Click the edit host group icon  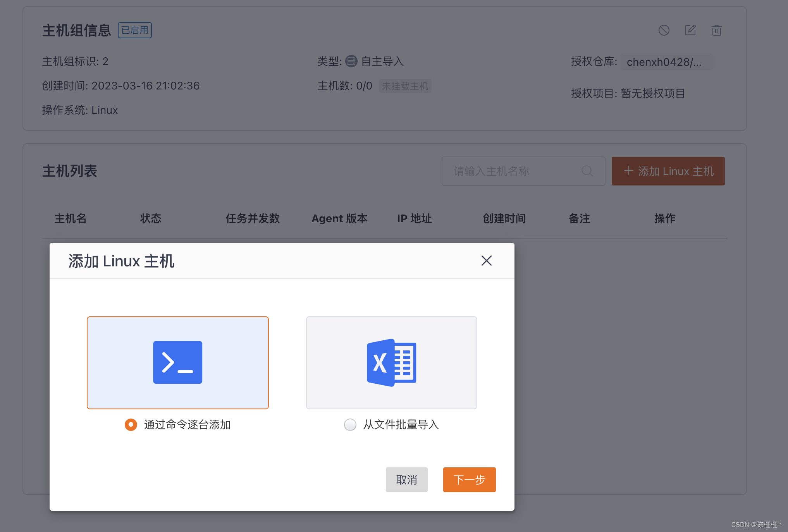pos(690,30)
